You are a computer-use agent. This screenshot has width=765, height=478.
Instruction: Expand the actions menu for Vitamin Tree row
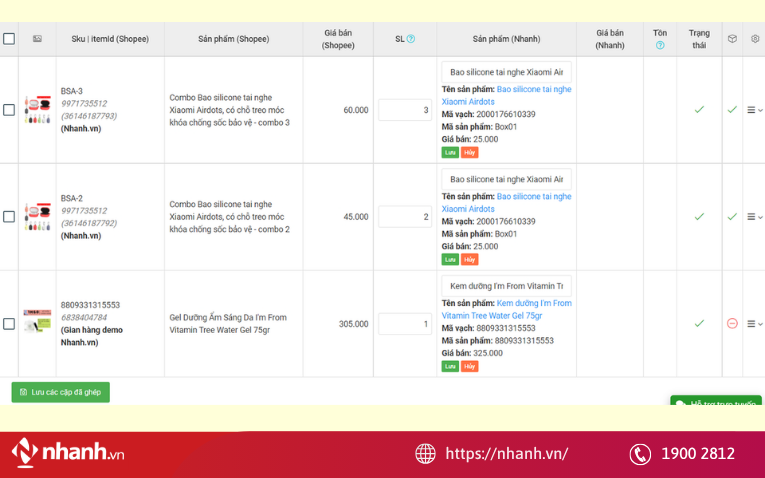pos(754,324)
